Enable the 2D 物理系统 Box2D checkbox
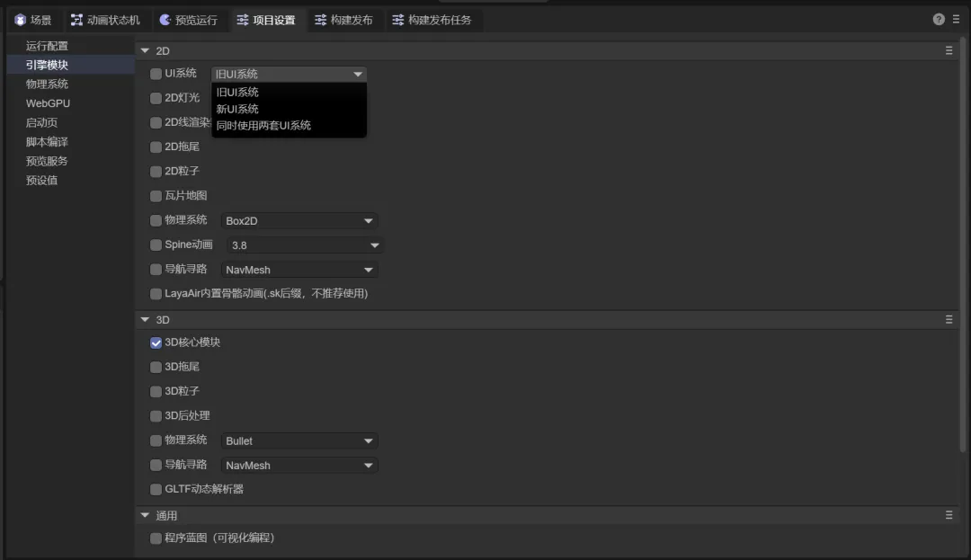971x560 pixels. [x=156, y=220]
